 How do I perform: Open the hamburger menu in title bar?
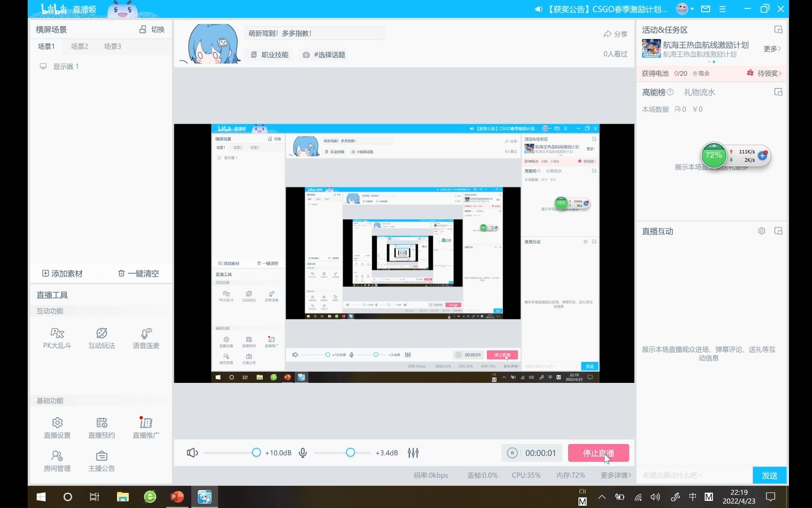723,9
